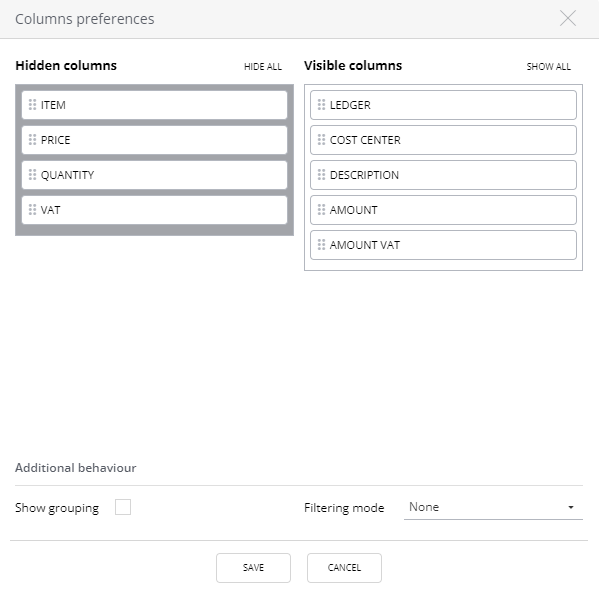Click the dropdown arrow next to None
Image resolution: width=599 pixels, height=596 pixels.
[571, 507]
